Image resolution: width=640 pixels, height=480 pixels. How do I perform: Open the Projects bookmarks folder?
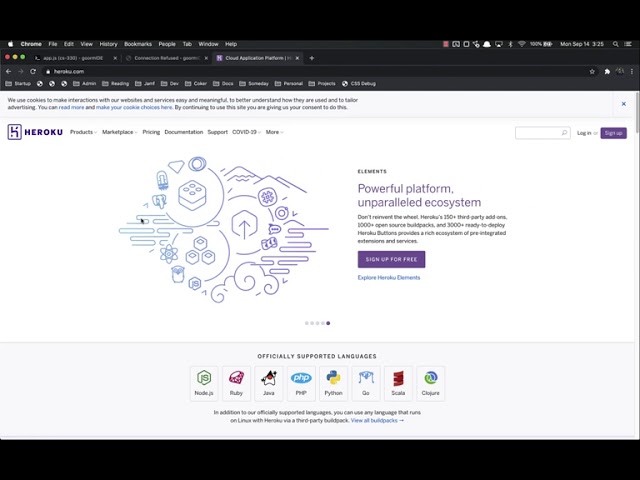pyautogui.click(x=322, y=84)
